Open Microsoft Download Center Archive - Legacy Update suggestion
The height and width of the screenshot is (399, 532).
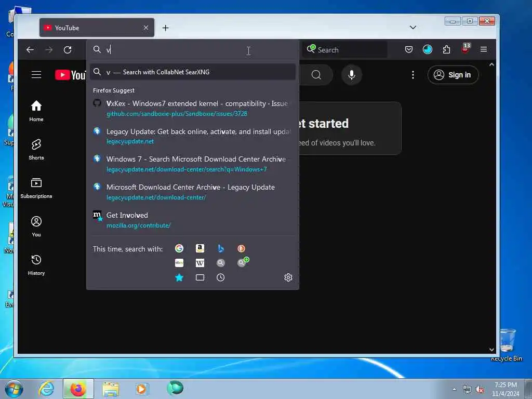193,192
